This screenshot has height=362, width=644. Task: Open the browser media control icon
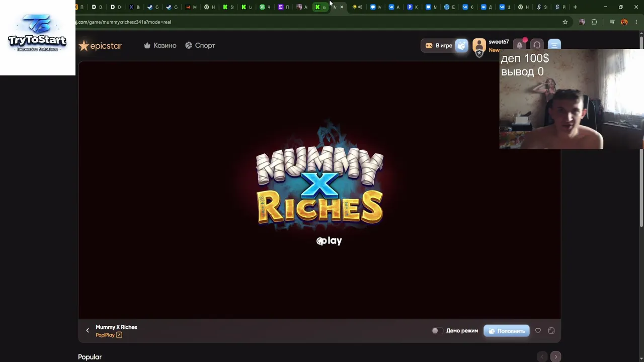[612, 22]
